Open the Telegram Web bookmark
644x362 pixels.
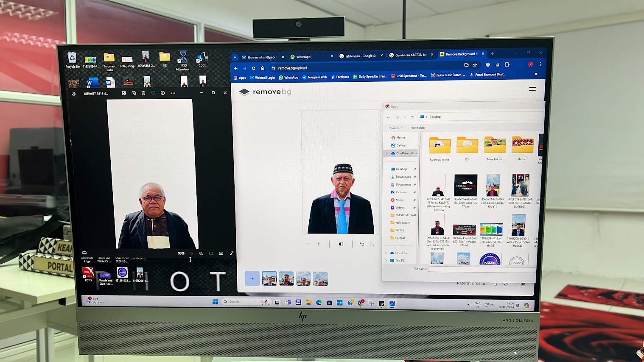pyautogui.click(x=314, y=77)
